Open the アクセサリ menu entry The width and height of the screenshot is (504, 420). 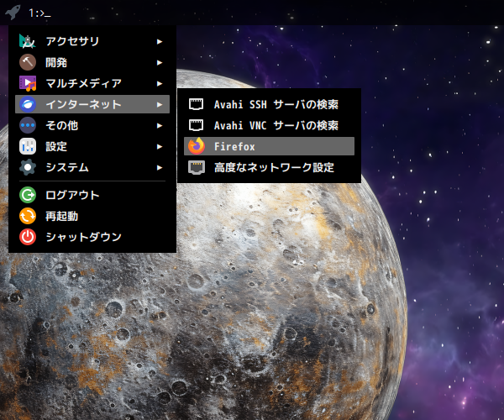92,41
